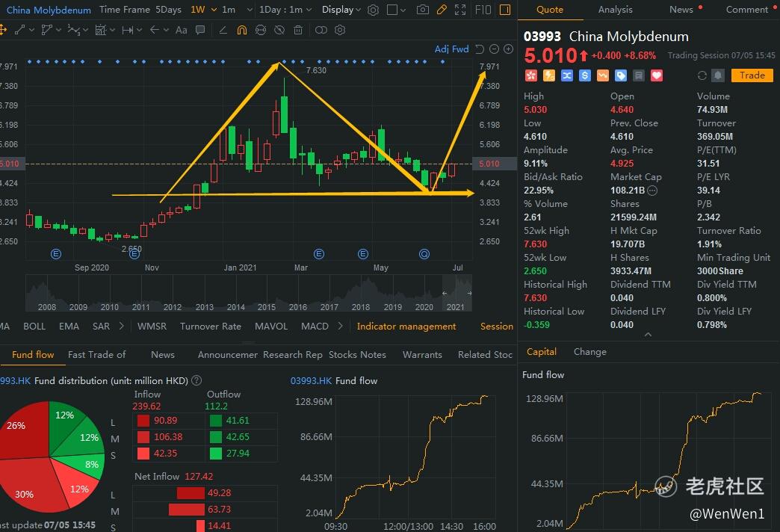This screenshot has height=532, width=780.
Task: Open the News tab in right panel
Action: pyautogui.click(x=681, y=10)
